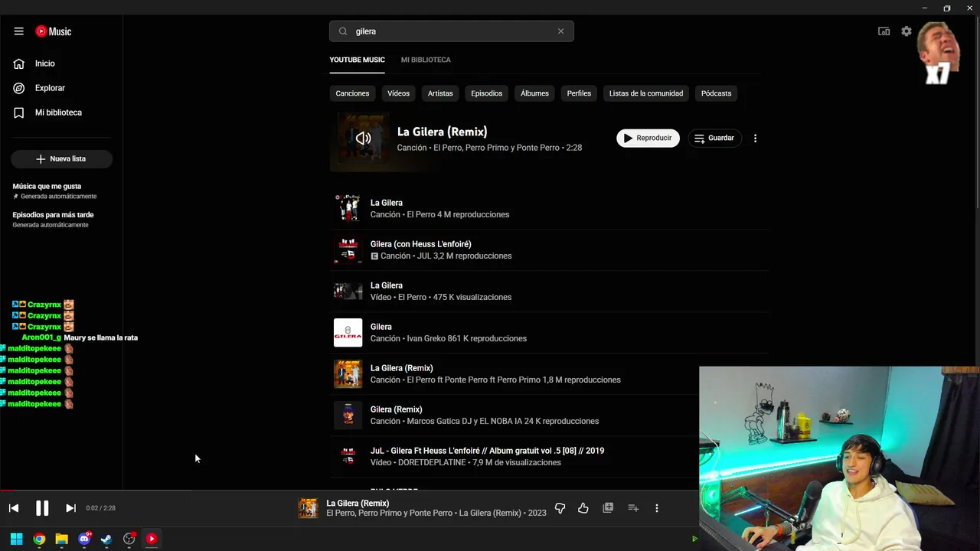Click the Reproducir button
This screenshot has width=980, height=551.
pyautogui.click(x=648, y=139)
